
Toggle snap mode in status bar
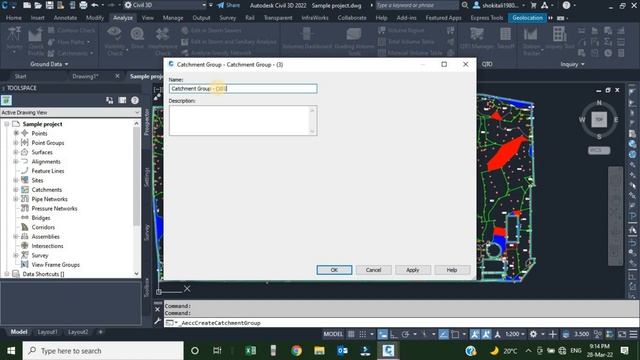[362, 334]
